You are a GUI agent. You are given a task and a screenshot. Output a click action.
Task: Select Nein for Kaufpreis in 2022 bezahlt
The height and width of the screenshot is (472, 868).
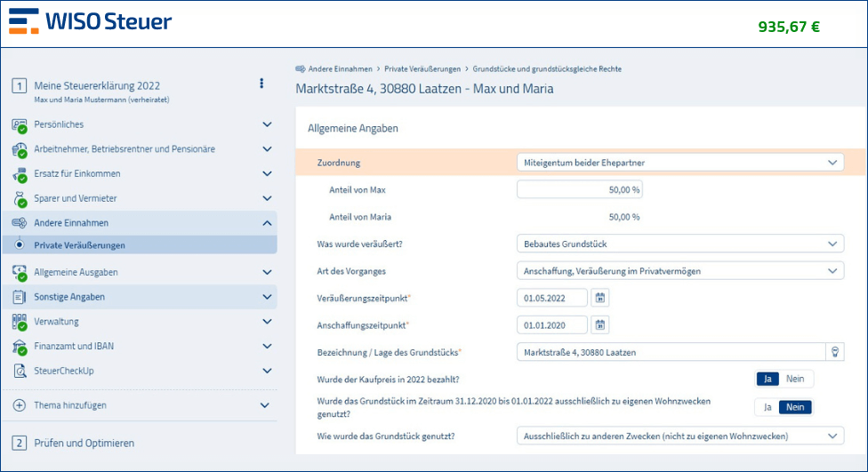click(795, 379)
